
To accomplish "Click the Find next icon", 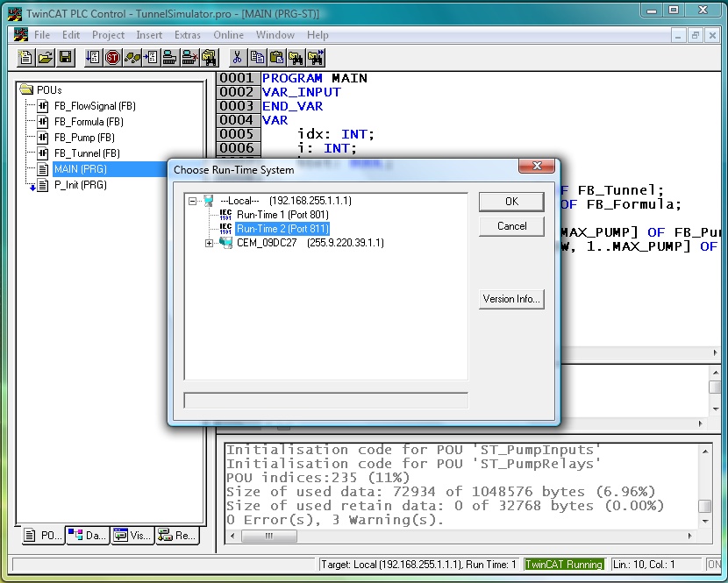I will click(x=315, y=58).
